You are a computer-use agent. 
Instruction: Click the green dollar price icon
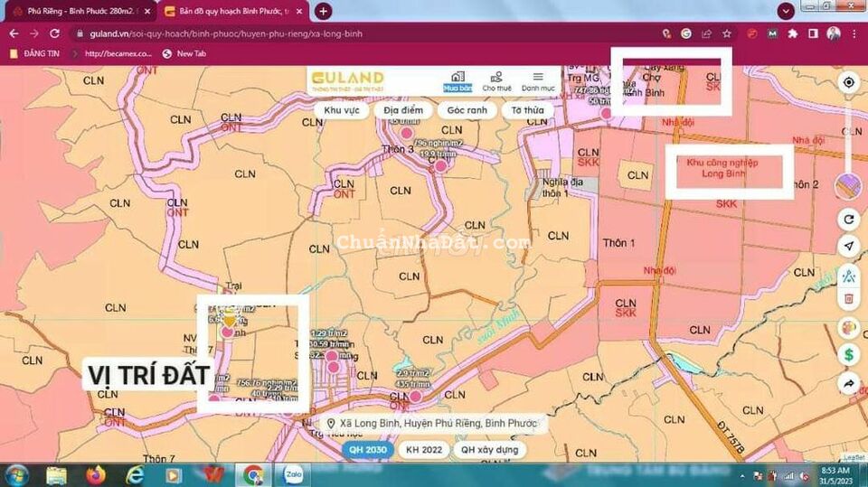pyautogui.click(x=849, y=355)
